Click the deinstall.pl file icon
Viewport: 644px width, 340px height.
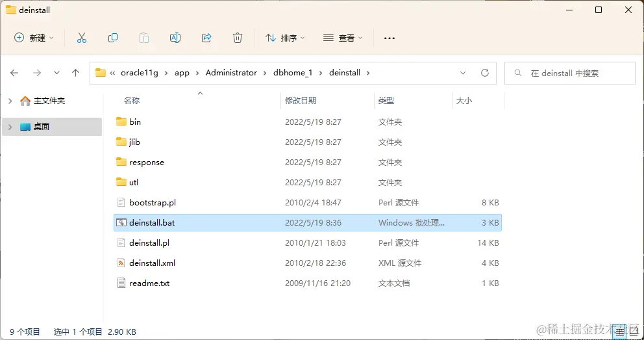(121, 242)
